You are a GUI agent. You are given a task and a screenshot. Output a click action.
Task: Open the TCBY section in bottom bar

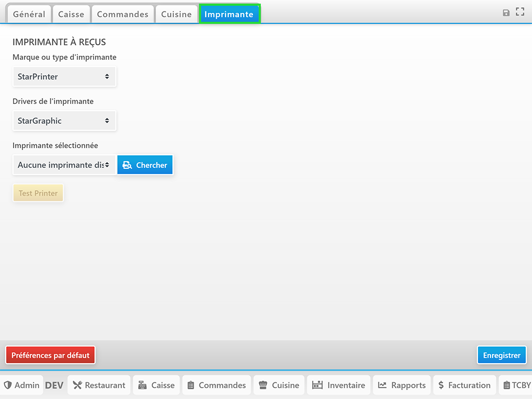[x=516, y=385]
